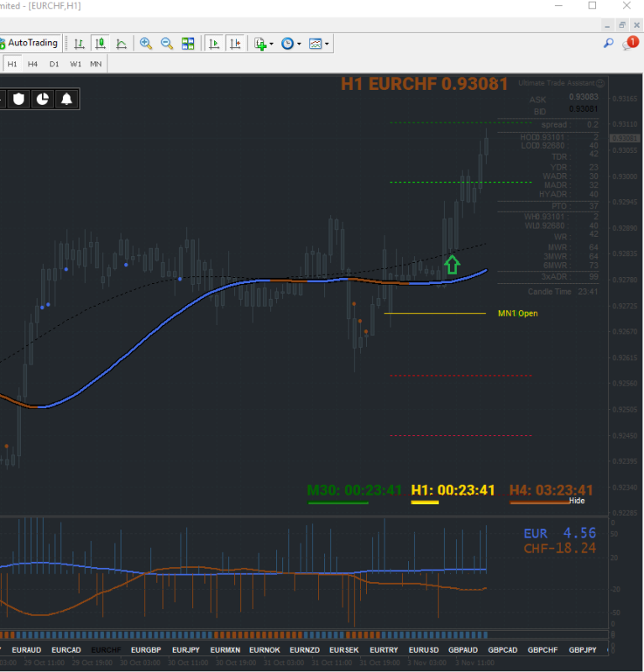
Task: Click the M30 countdown timer
Action: (x=354, y=490)
